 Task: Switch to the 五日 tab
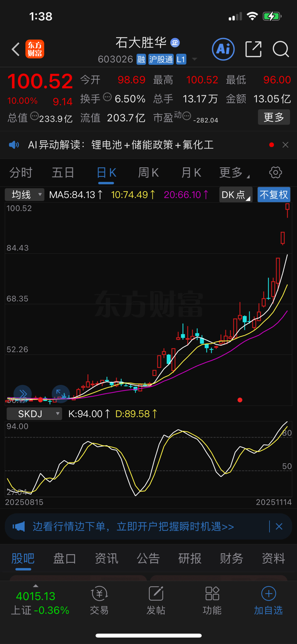tap(63, 173)
